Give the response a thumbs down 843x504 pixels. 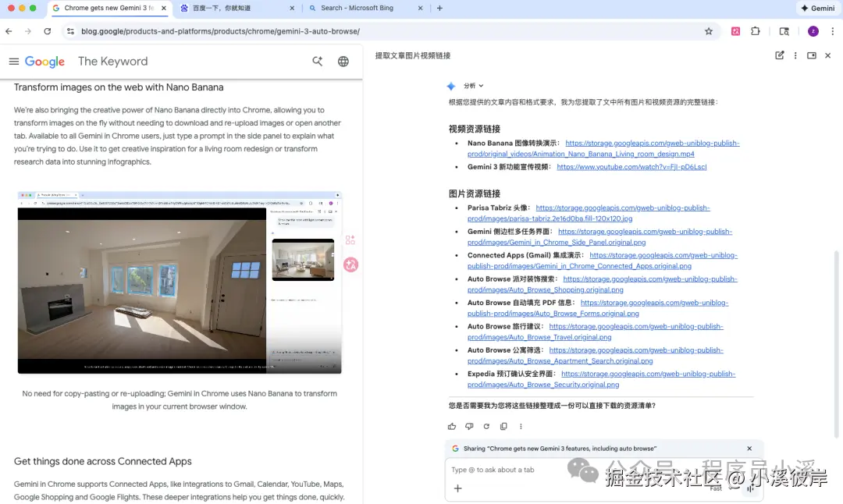point(468,426)
